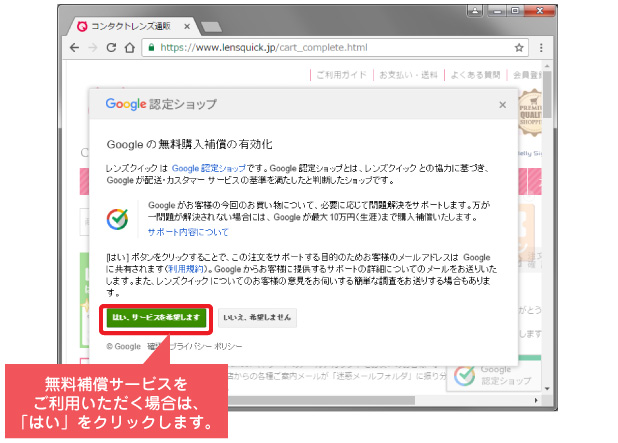Click the browser back arrow
The image size is (618, 443).
(x=74, y=48)
